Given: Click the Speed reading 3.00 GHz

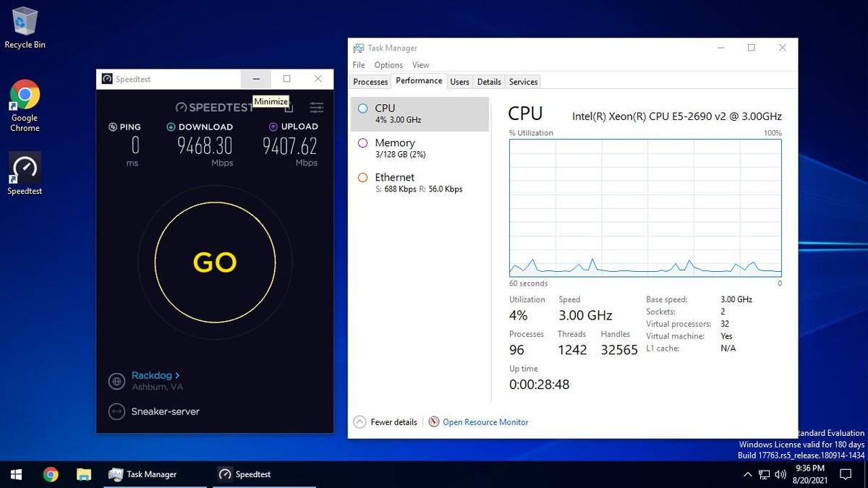Looking at the screenshot, I should point(585,315).
